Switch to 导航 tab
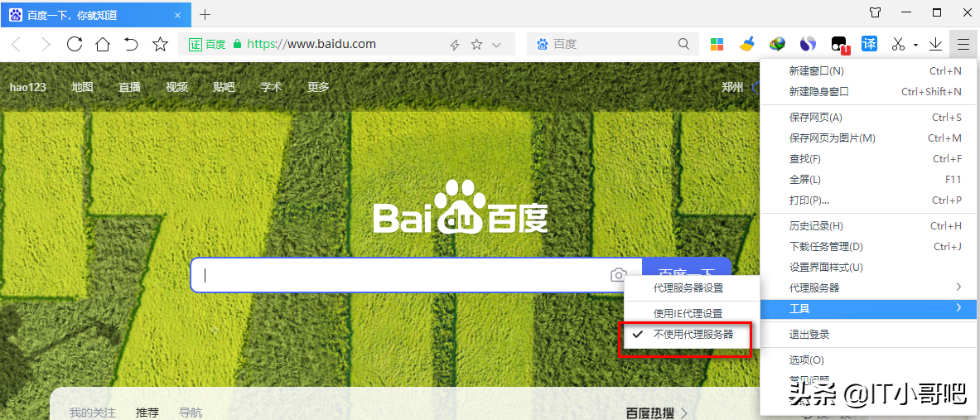Image resolution: width=980 pixels, height=420 pixels. (x=191, y=413)
